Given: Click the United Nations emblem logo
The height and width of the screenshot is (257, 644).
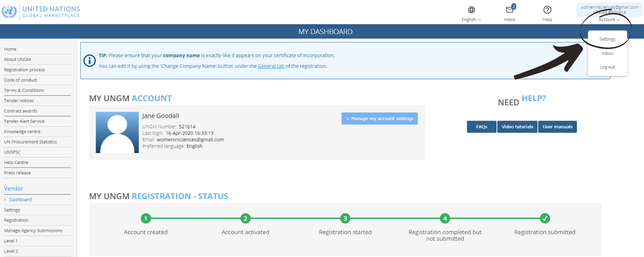Looking at the screenshot, I should tap(9, 11).
